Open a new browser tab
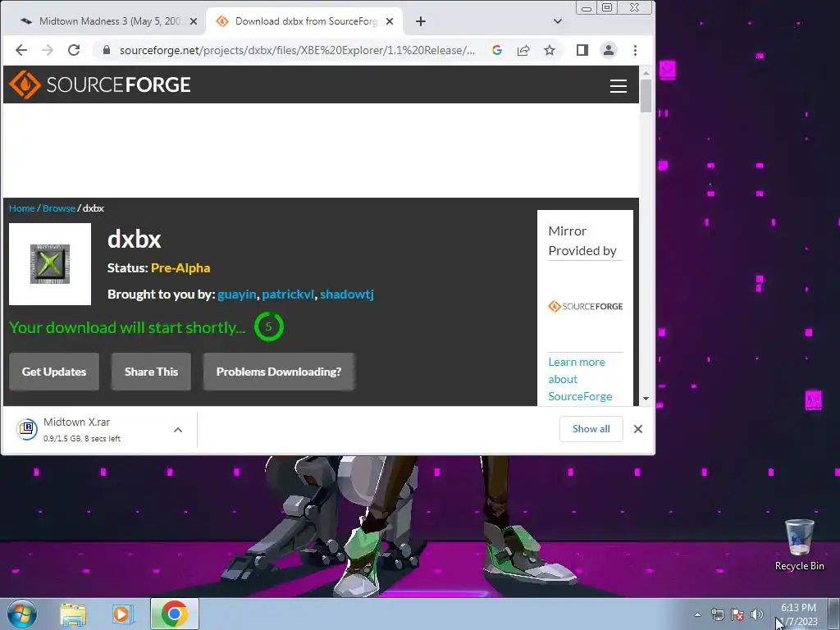The image size is (840, 630). 421,21
